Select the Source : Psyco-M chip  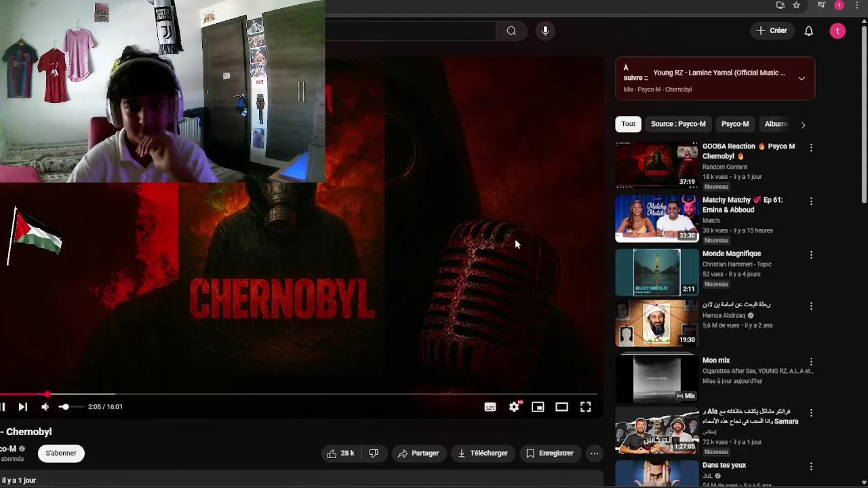(678, 124)
